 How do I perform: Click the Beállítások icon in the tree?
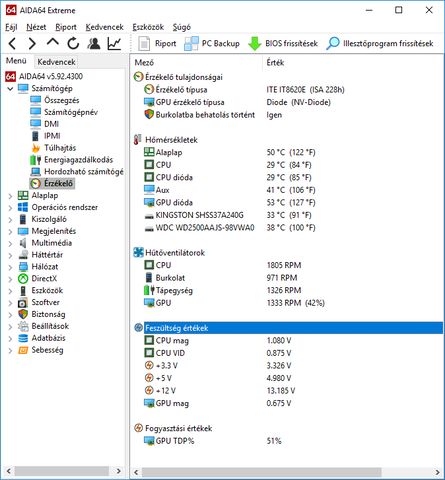(x=23, y=326)
